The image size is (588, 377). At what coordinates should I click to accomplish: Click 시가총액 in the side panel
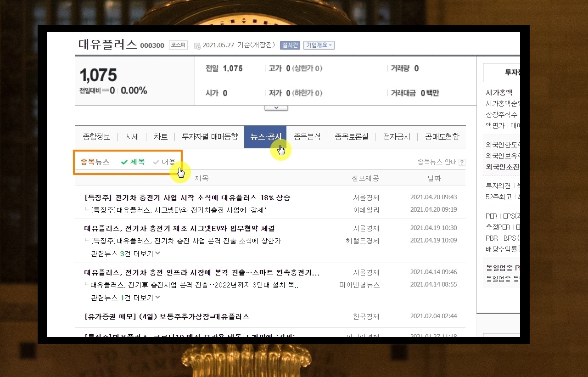499,92
